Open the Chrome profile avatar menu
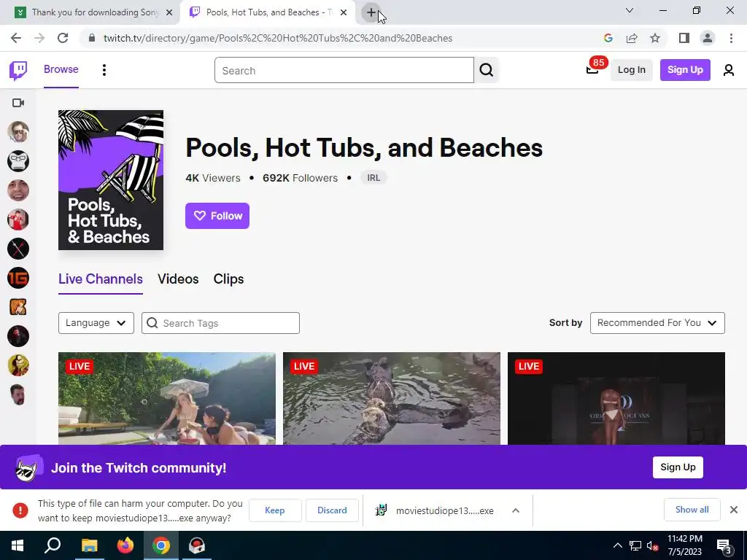The image size is (747, 560). pyautogui.click(x=708, y=38)
